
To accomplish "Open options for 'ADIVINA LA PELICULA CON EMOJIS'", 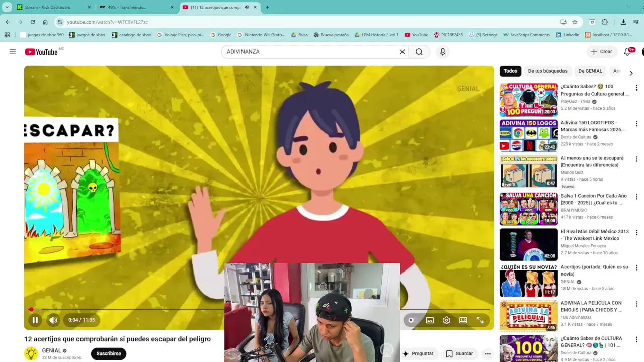I will (636, 304).
